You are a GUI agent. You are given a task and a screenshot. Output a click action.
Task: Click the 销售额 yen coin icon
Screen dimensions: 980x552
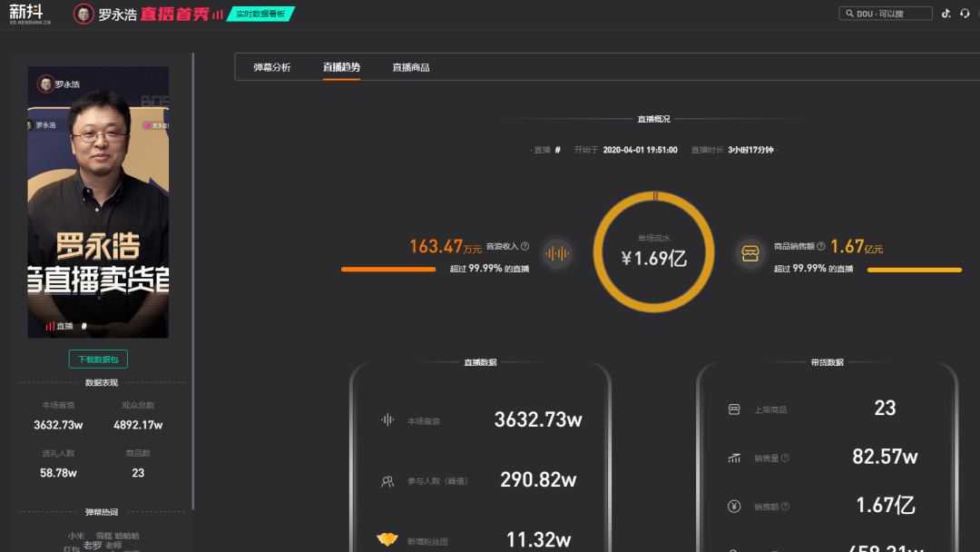[x=734, y=507]
